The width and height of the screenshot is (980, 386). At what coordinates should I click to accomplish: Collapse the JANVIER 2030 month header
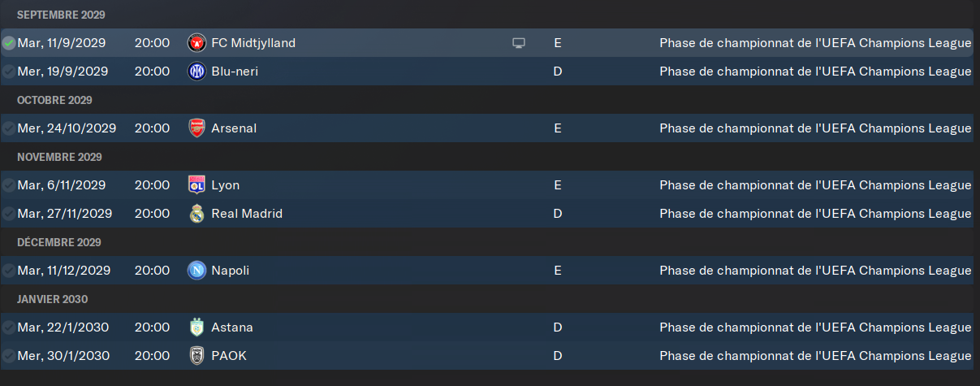pyautogui.click(x=52, y=299)
